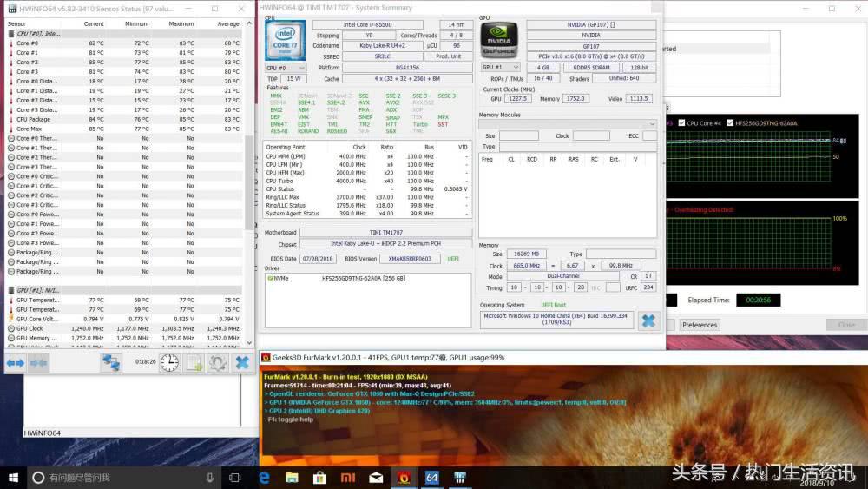The height and width of the screenshot is (489, 868).
Task: Click the Windows Start button
Action: click(x=13, y=478)
